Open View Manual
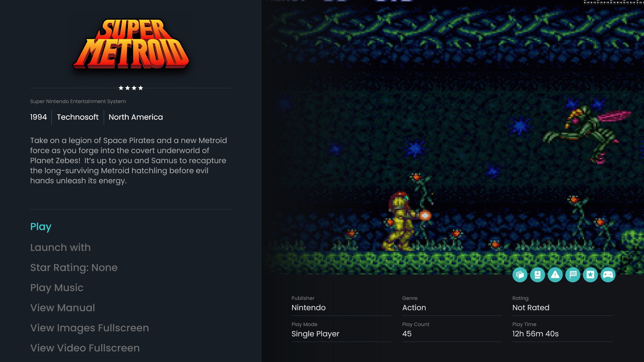The width and height of the screenshot is (644, 362). tap(62, 308)
